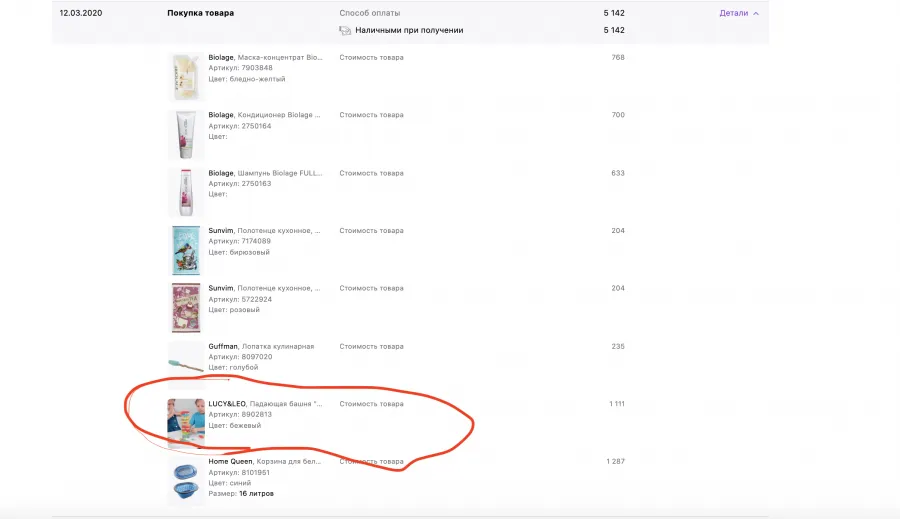Open pink Sunvim towel thumbnail
Viewport: 900px width, 519px height.
point(186,308)
